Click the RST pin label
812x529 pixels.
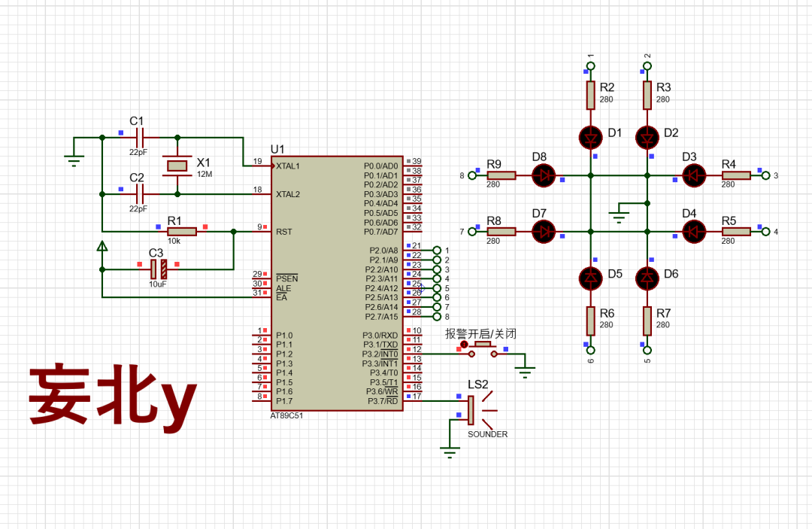point(283,232)
